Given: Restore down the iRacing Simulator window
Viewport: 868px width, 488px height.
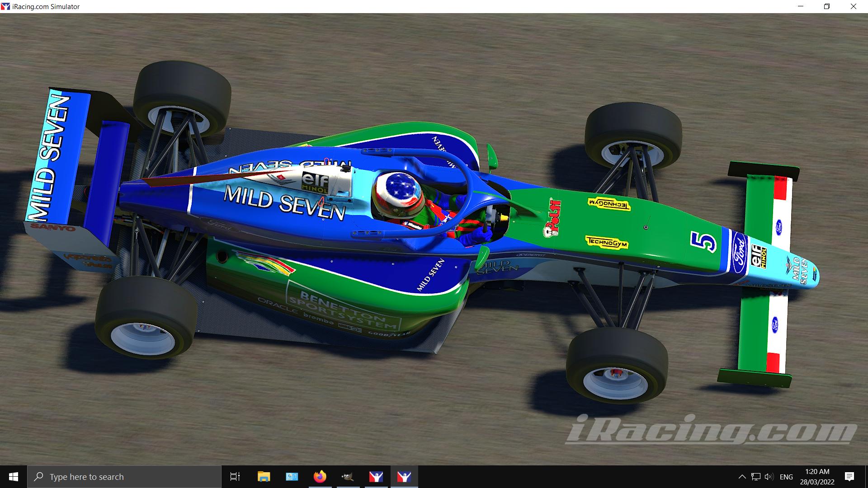Looking at the screenshot, I should [827, 7].
